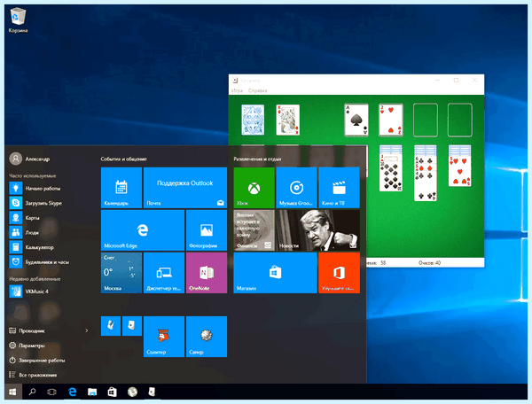Open Параметры settings
Image resolution: width=532 pixels, height=404 pixels.
point(27,346)
